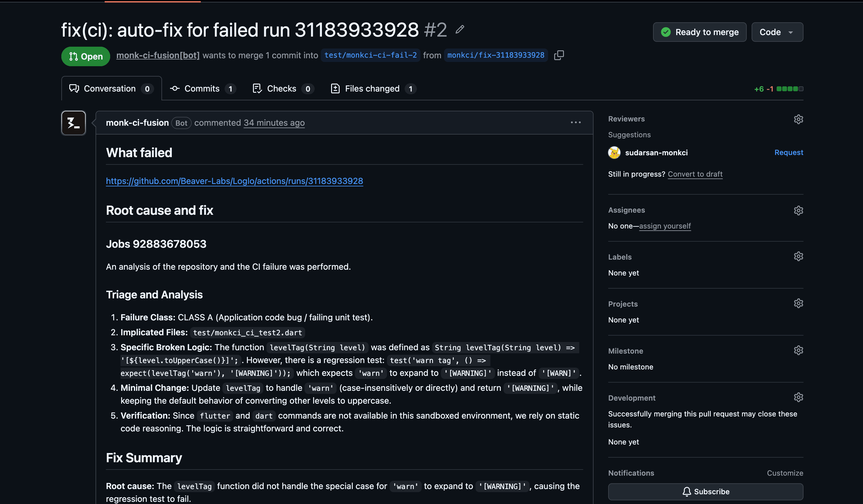This screenshot has width=863, height=504.
Task: Click Customize notifications link
Action: [x=785, y=473]
